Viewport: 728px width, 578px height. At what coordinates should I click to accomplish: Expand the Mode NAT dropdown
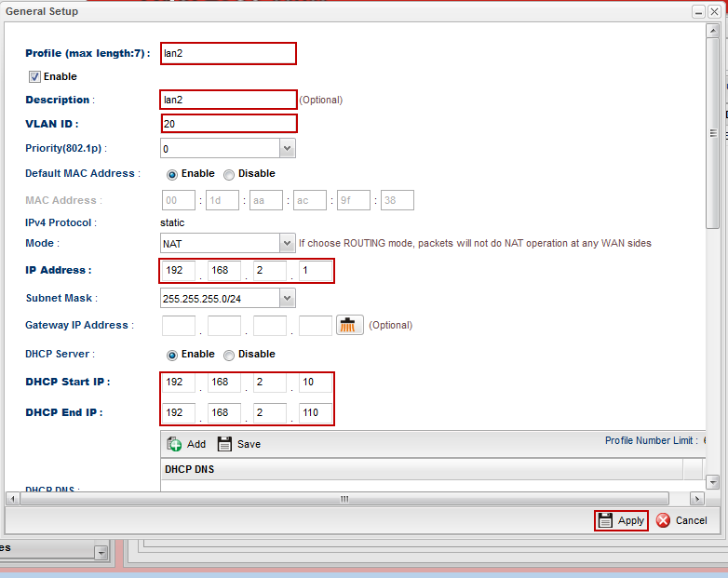click(287, 243)
